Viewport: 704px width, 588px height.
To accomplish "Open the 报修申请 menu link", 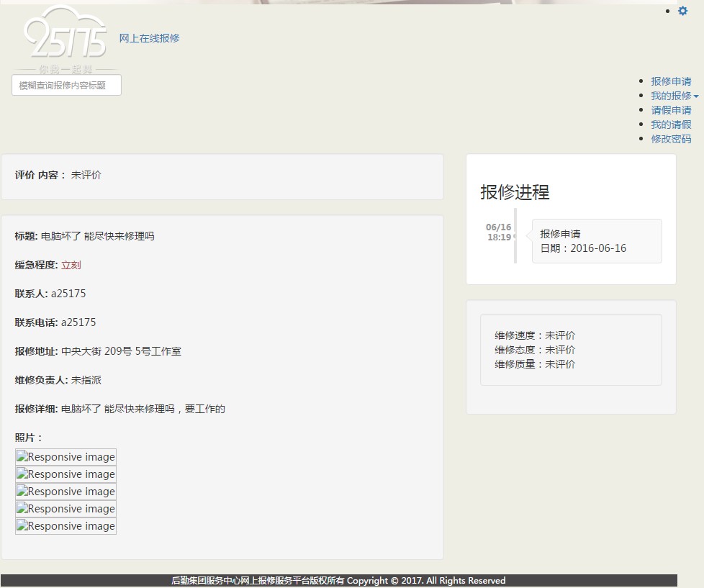I will coord(671,81).
